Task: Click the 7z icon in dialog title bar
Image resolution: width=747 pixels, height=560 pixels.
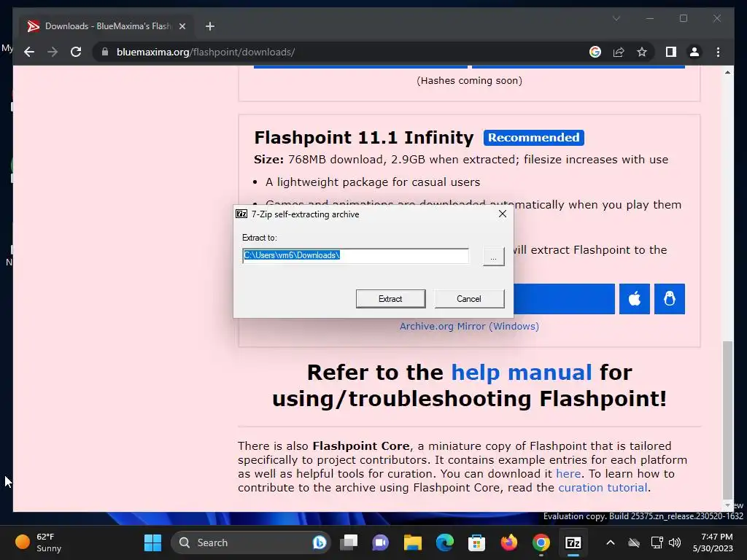Action: coord(241,214)
